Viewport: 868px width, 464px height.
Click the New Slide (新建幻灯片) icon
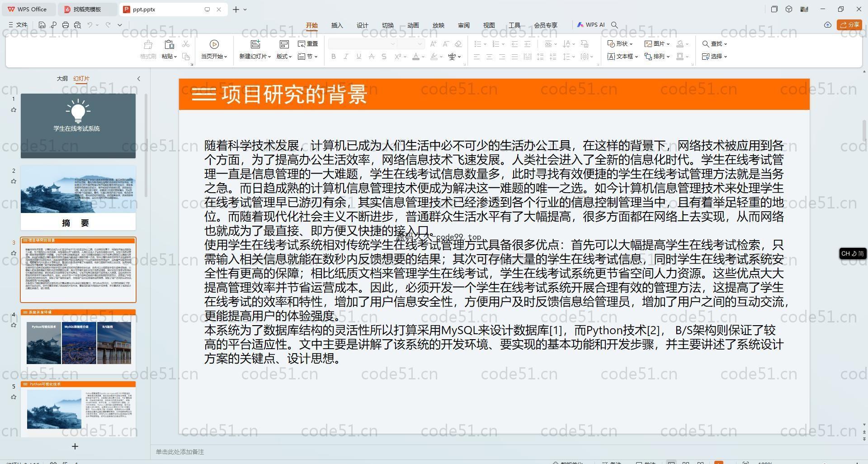pos(255,44)
